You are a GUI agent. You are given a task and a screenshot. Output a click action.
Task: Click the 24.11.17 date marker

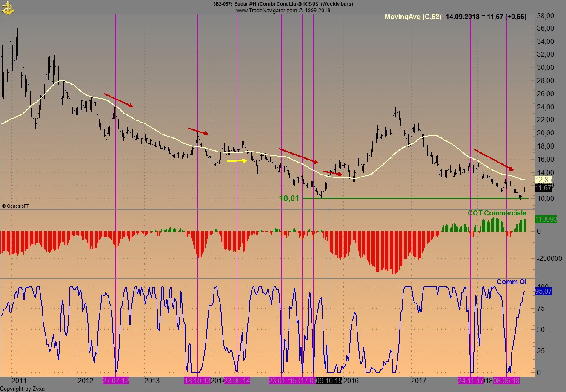click(471, 381)
